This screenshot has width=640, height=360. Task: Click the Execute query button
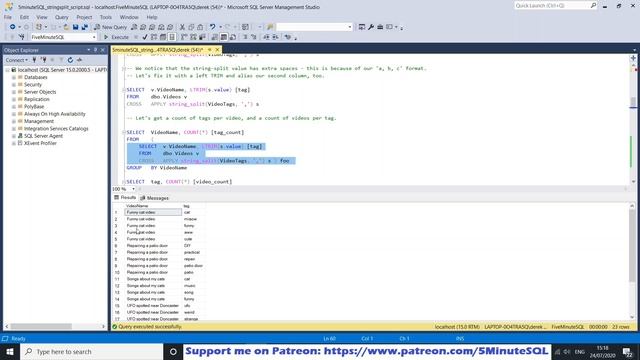point(116,37)
